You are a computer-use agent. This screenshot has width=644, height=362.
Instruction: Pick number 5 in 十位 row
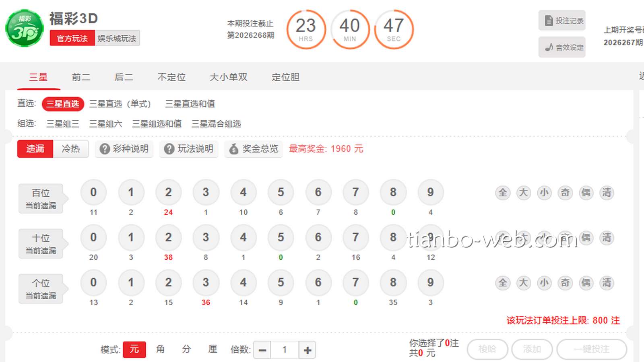[x=281, y=237]
